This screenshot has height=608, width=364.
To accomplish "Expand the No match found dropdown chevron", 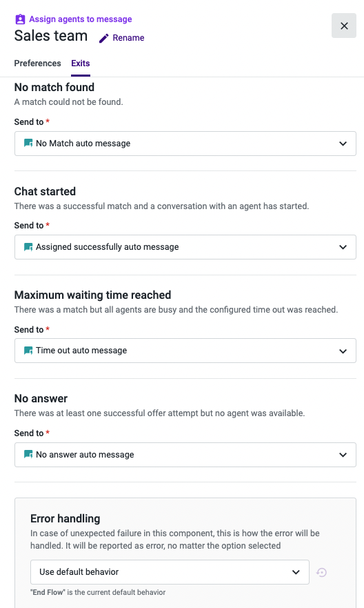I will coord(343,144).
